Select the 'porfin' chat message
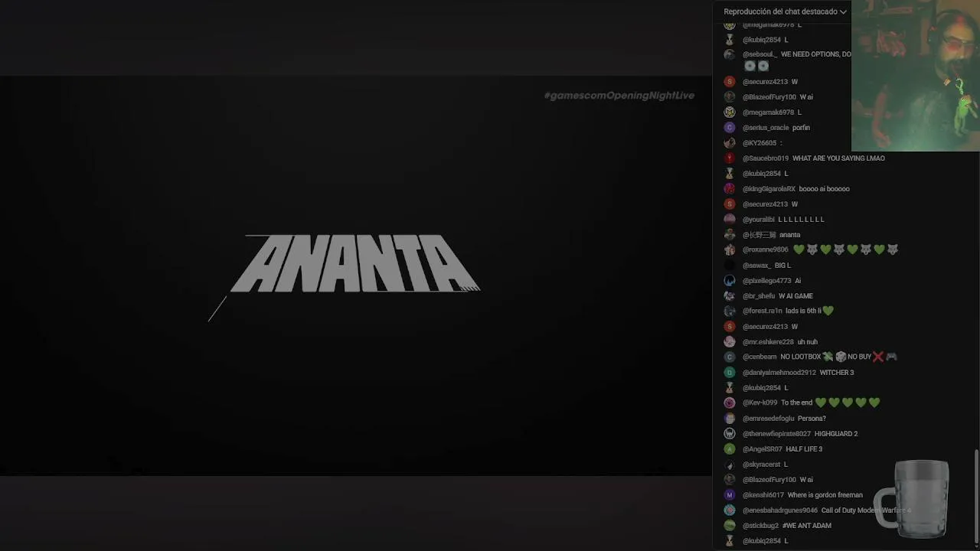The height and width of the screenshot is (551, 980). click(801, 128)
